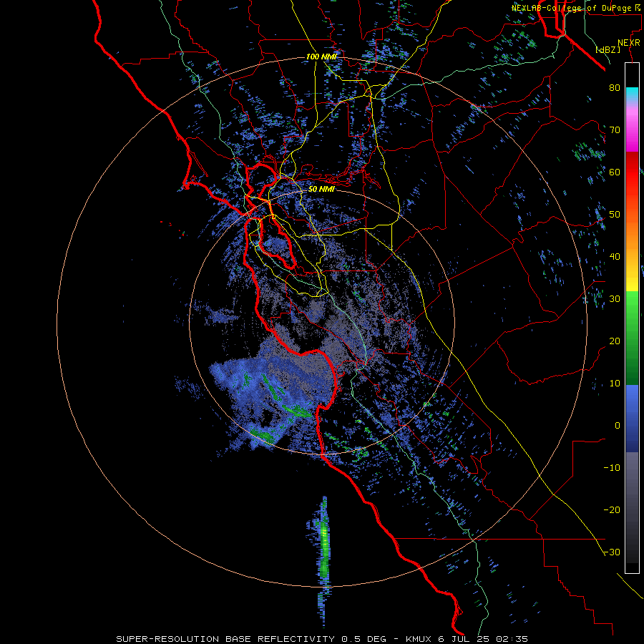Click the 40 value on the dBZ scale

click(615, 257)
